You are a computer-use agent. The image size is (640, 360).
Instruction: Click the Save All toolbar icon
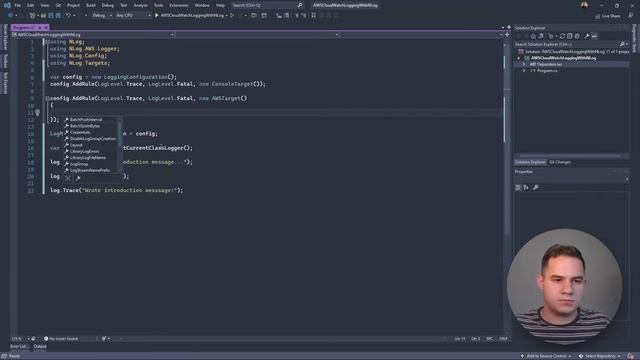[58, 15]
